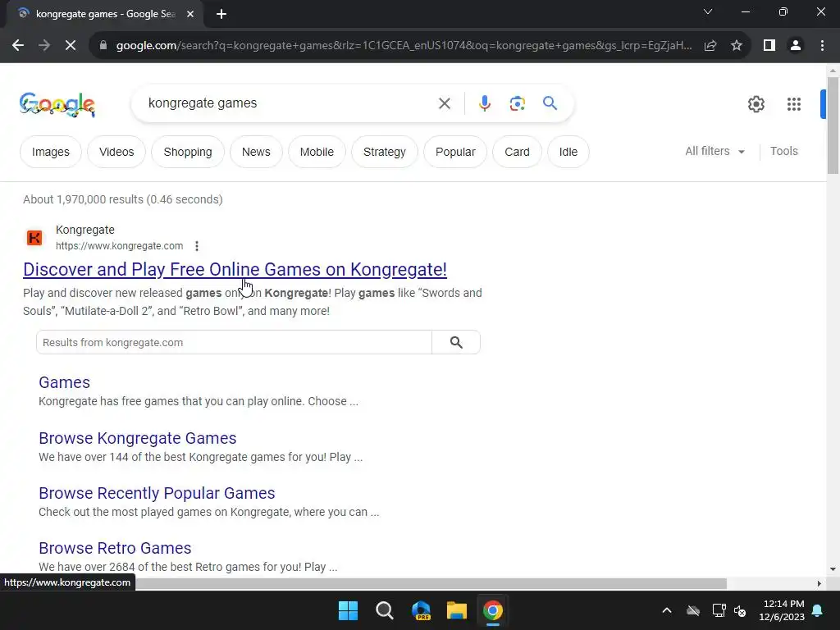This screenshot has height=630, width=840.
Task: Switch to News results
Action: (256, 152)
